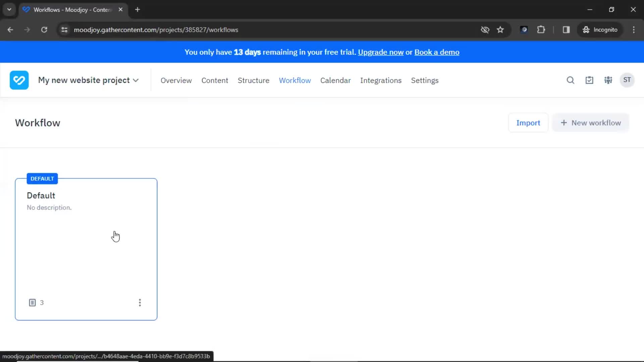
Task: Select the Content tab in navigation
Action: [214, 80]
